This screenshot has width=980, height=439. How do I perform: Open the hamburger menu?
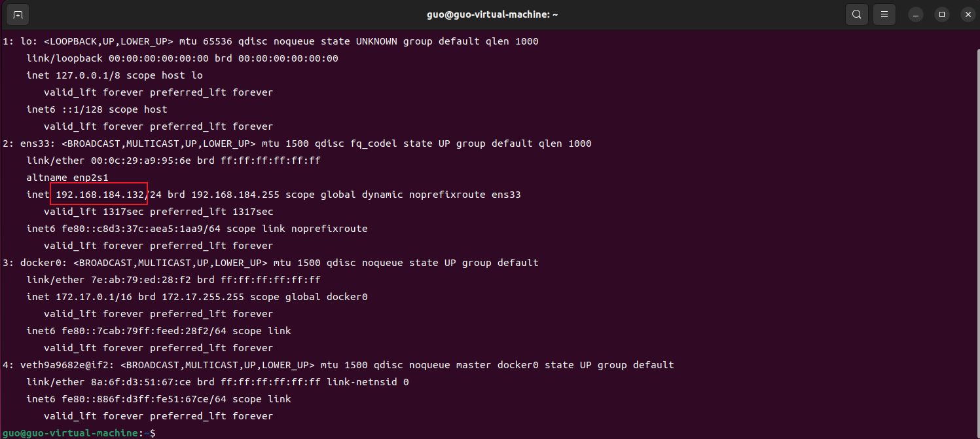pos(884,14)
